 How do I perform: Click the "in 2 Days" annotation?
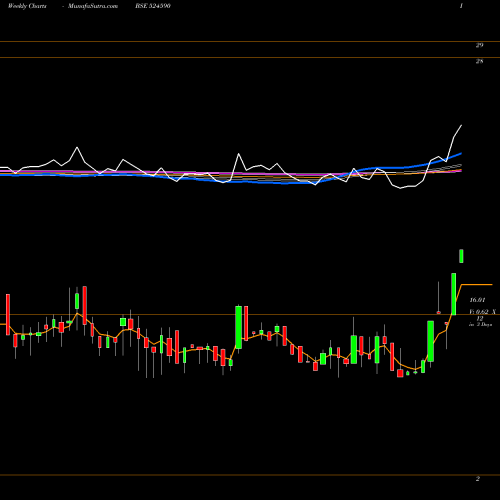(480, 324)
